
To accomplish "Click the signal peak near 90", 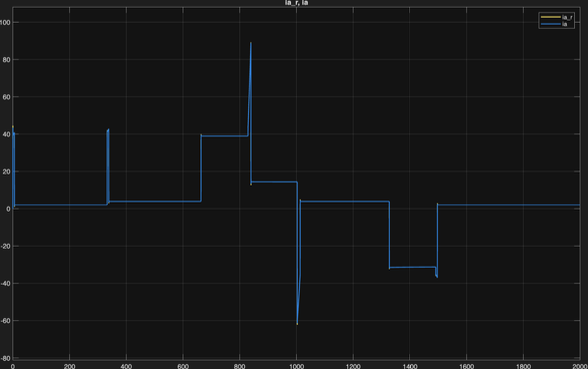I will pos(250,43).
